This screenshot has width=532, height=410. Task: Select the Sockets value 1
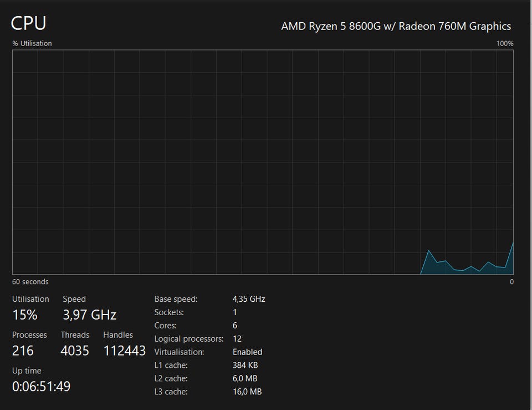235,312
